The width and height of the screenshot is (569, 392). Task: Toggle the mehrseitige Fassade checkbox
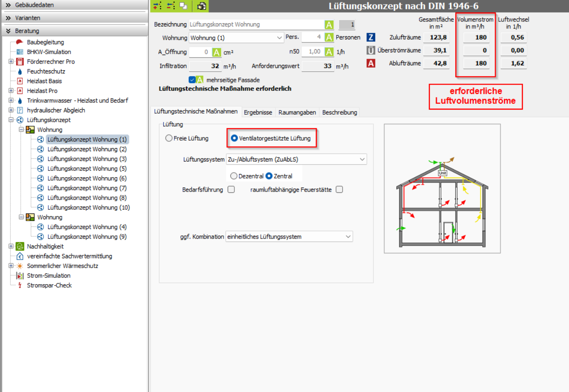coord(192,80)
